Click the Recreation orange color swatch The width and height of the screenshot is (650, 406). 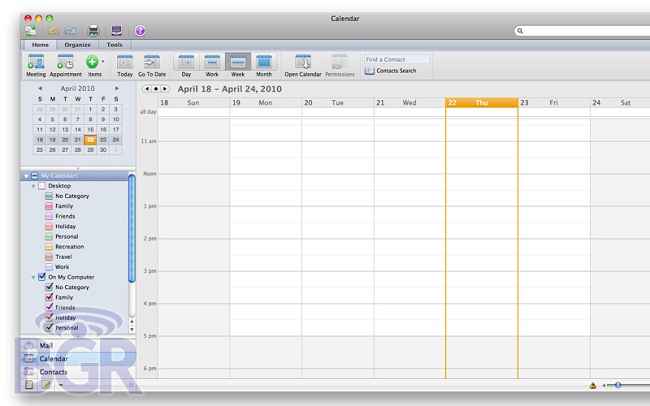[49, 247]
